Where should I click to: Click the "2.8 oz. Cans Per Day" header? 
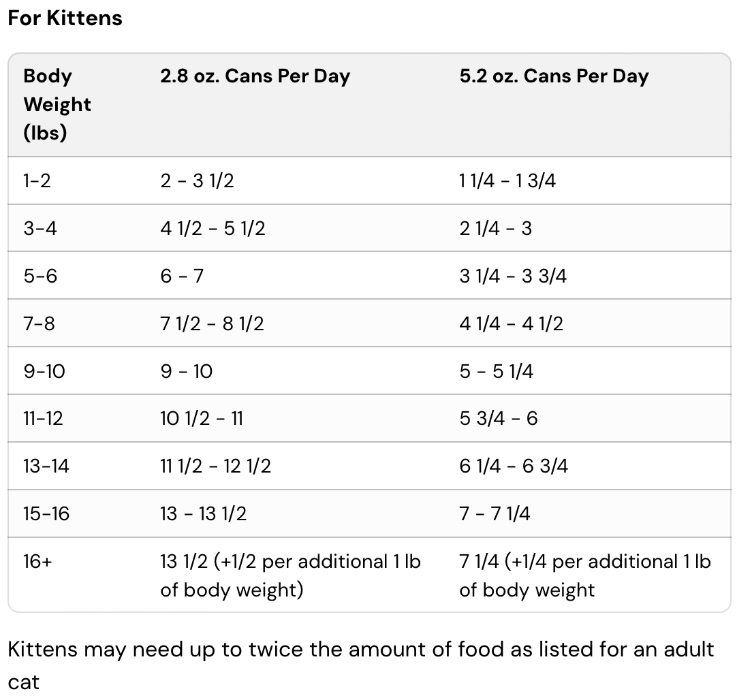(x=255, y=76)
